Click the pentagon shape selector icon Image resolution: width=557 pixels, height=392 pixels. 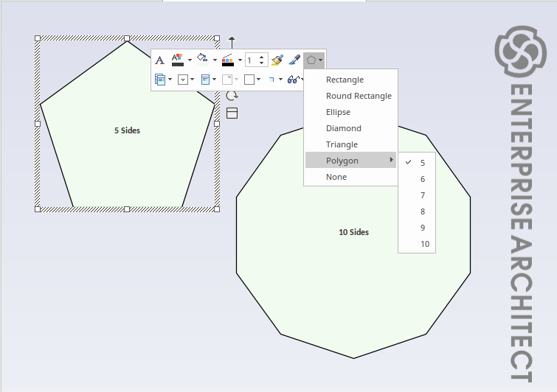coord(312,60)
